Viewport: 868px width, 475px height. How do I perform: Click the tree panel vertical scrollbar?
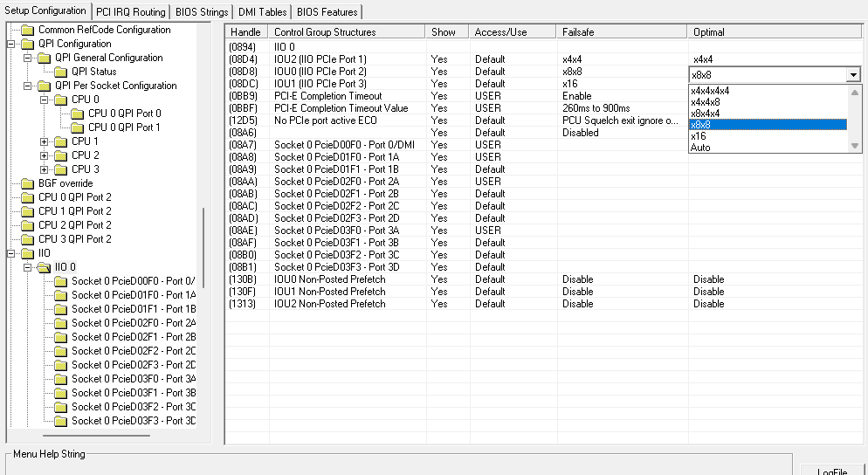pyautogui.click(x=203, y=247)
